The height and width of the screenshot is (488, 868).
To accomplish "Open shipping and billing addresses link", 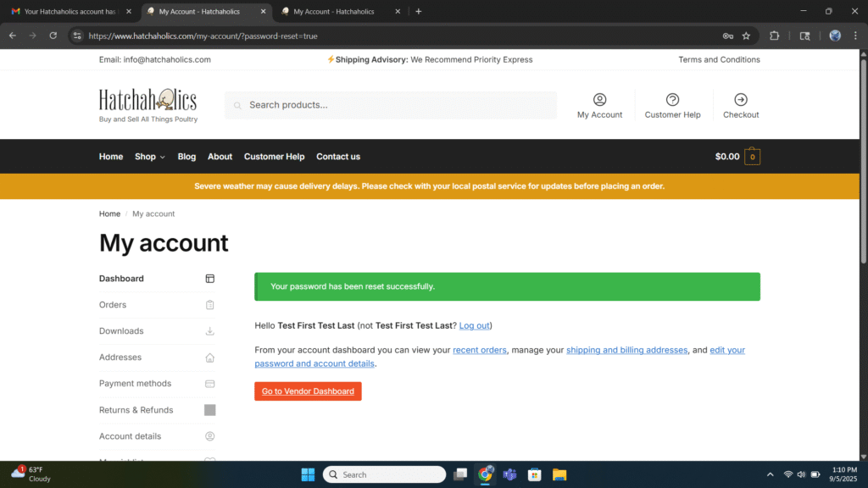I will (626, 350).
